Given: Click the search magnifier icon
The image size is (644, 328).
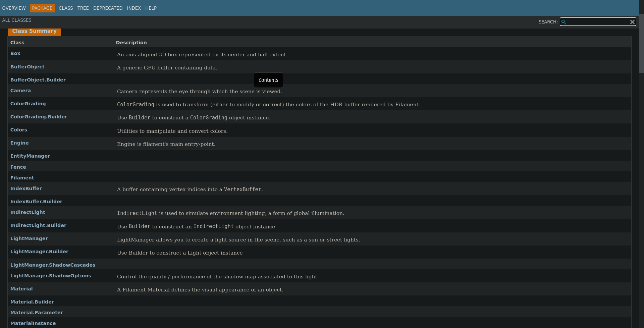Looking at the screenshot, I should tap(564, 22).
